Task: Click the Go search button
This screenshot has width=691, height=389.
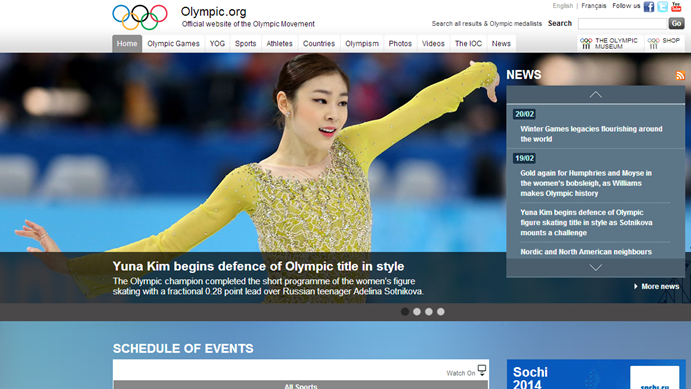Action: tap(676, 23)
